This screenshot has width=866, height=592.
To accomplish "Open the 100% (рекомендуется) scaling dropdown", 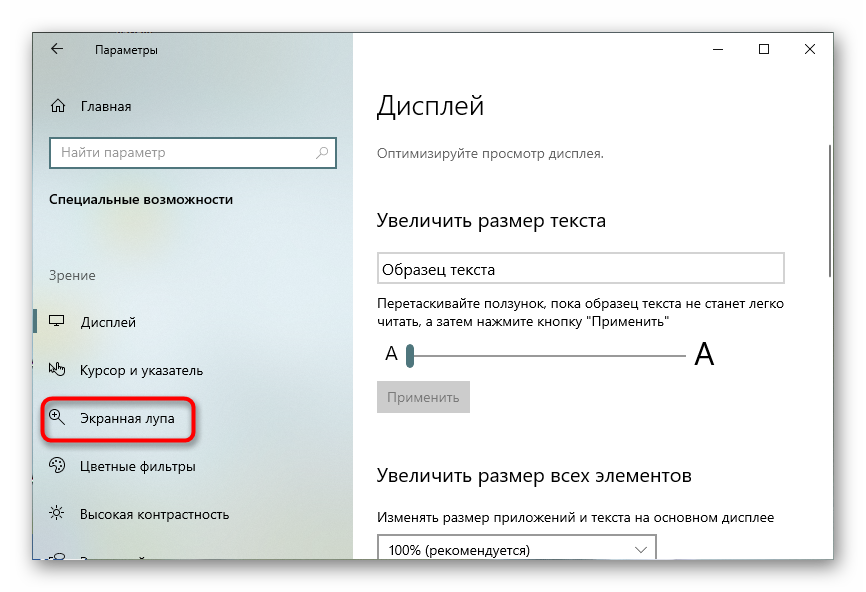I will pos(517,548).
